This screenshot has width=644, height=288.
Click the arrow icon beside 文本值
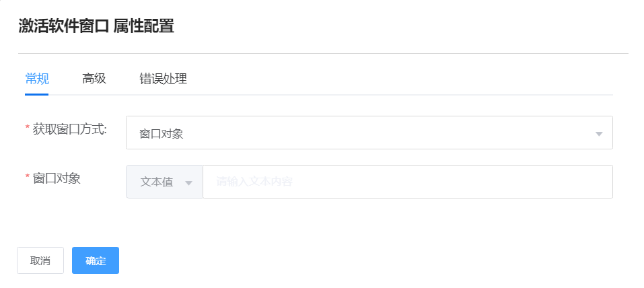point(188,183)
